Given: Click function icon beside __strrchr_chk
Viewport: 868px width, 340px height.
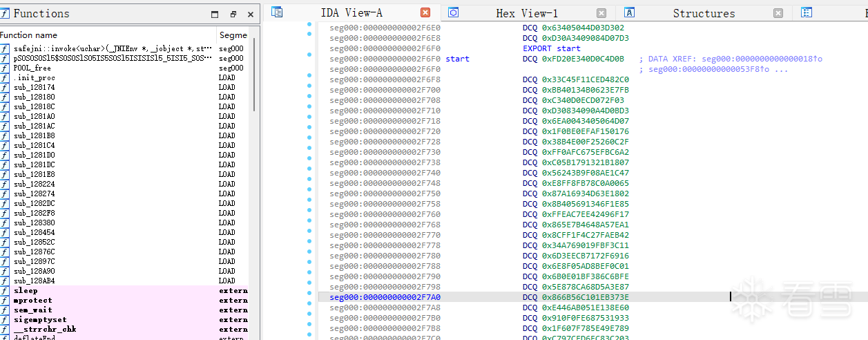Looking at the screenshot, I should (x=5, y=330).
